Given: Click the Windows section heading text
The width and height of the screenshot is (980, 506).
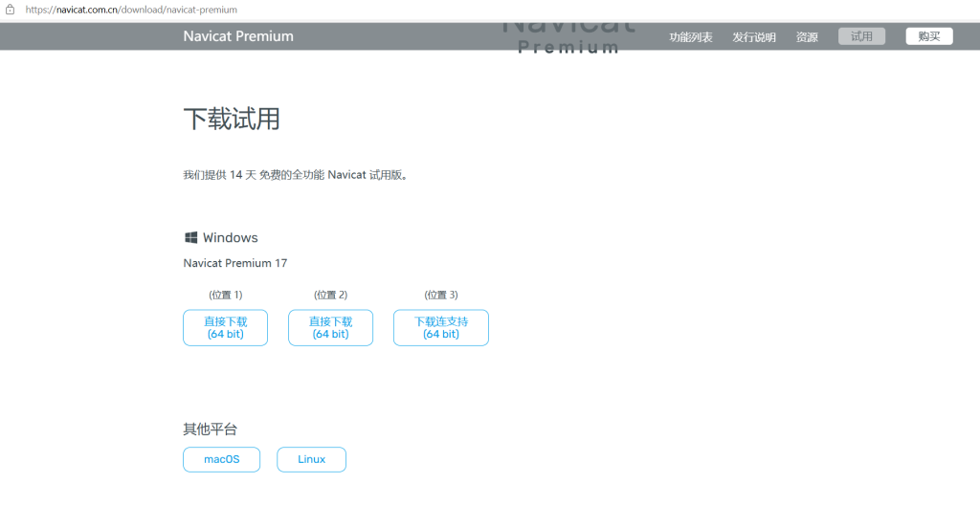Looking at the screenshot, I should 230,237.
